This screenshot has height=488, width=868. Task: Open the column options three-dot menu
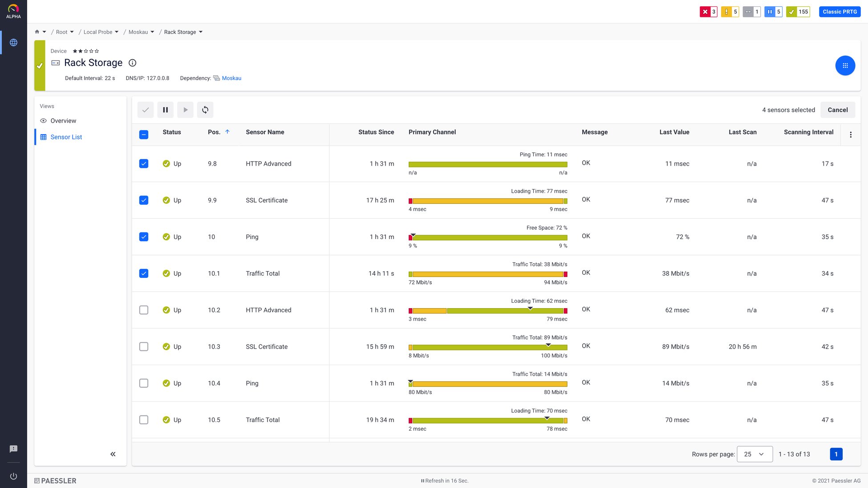click(x=851, y=134)
